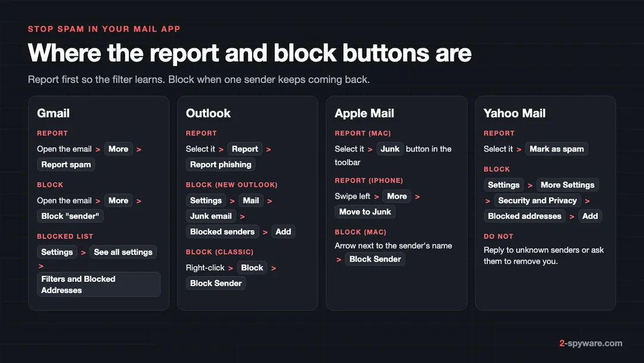
Task: Click the "REPORT" label in the Gmail card
Action: [x=52, y=133]
